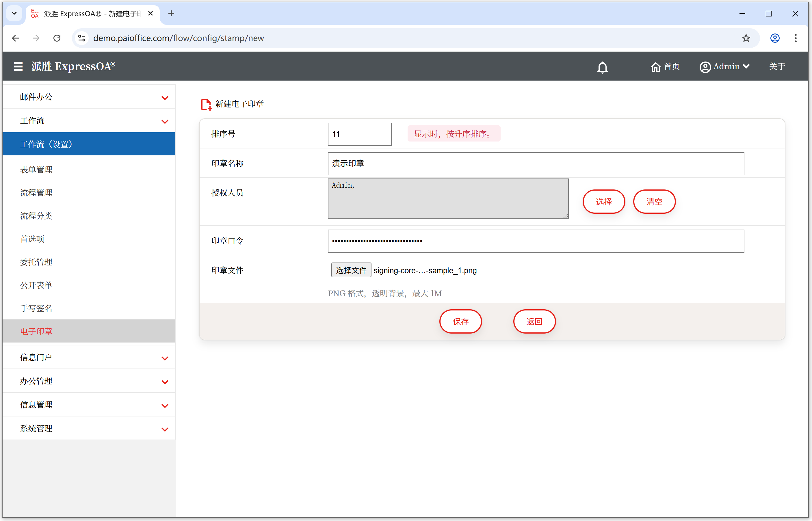Open new browser tab with plus
Image resolution: width=812 pixels, height=521 pixels.
tap(171, 14)
